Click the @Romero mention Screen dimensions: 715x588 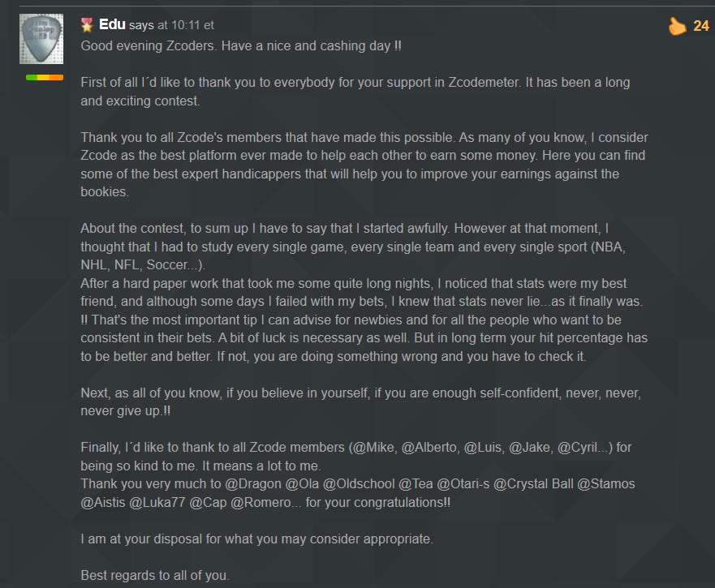coord(261,502)
